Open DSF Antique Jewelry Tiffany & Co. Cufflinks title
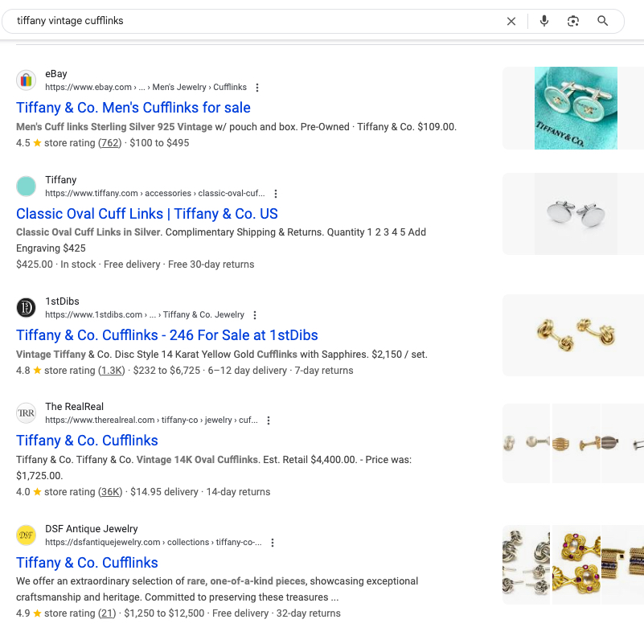 pos(87,563)
